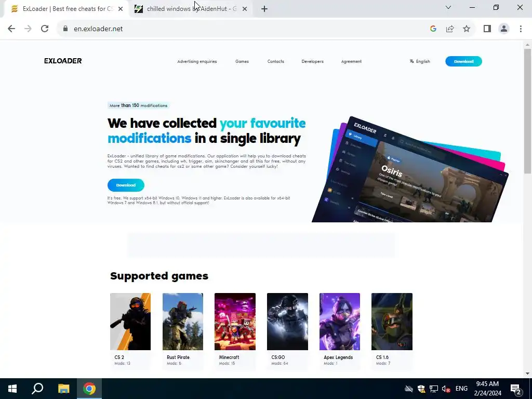Click the header Download button

pos(463,61)
